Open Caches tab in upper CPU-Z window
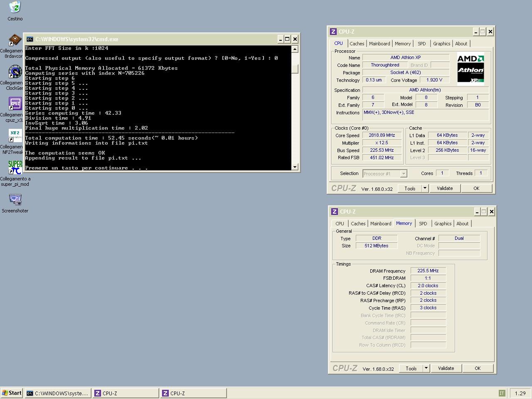Viewport: 532px width, 399px height. tap(357, 44)
